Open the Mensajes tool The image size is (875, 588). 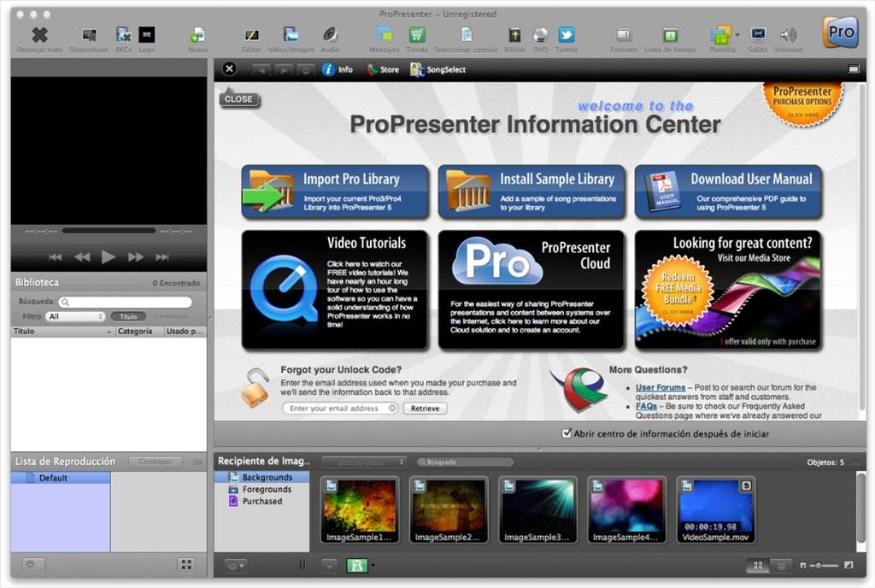point(384,35)
